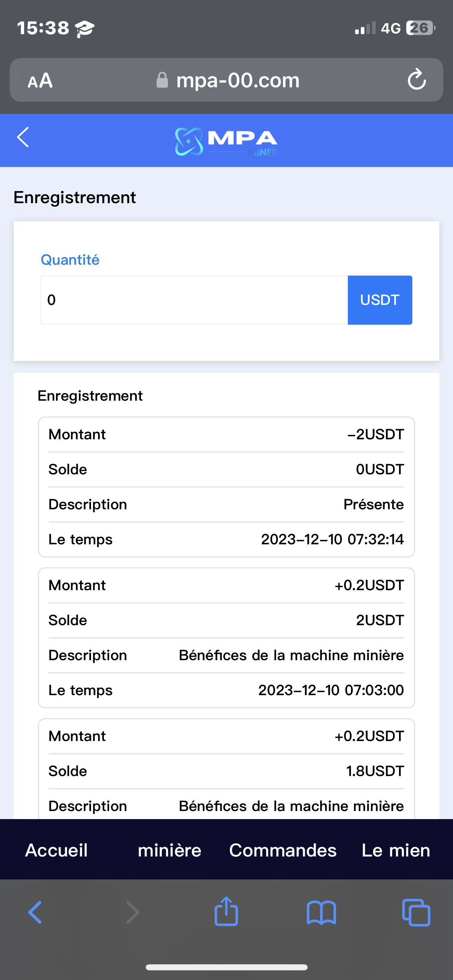
Task: Go back in Safari history
Action: 35,912
